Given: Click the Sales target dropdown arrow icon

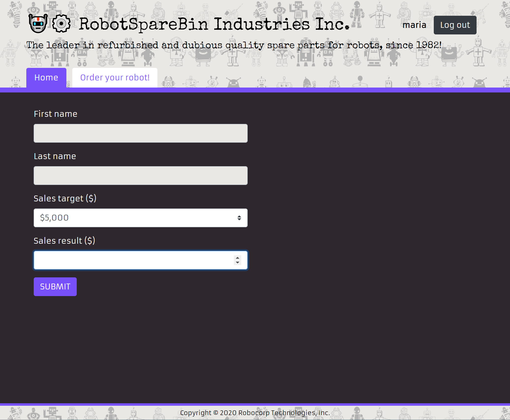Looking at the screenshot, I should click(239, 218).
